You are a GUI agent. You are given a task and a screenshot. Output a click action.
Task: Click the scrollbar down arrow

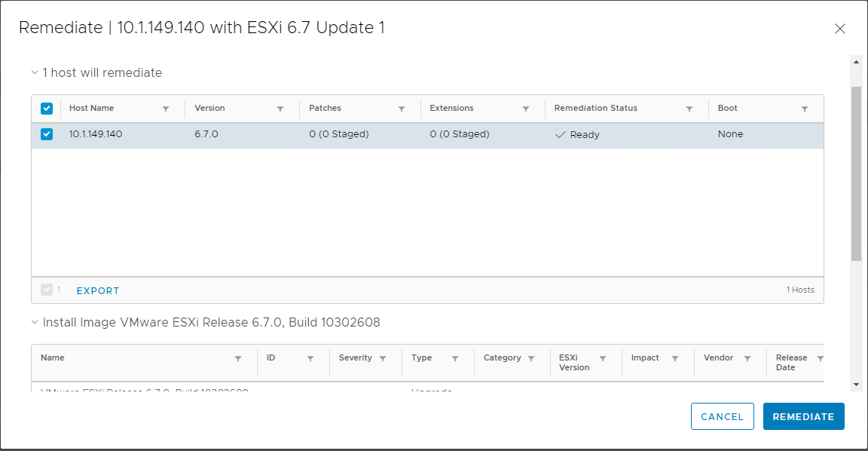coord(857,385)
